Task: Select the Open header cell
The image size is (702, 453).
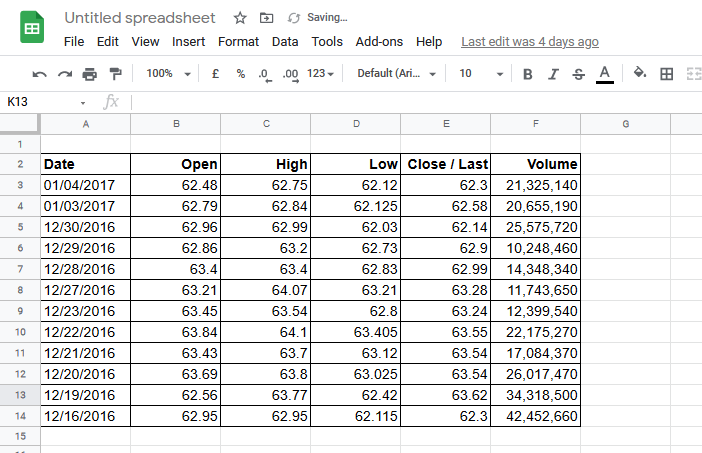Action: click(176, 164)
